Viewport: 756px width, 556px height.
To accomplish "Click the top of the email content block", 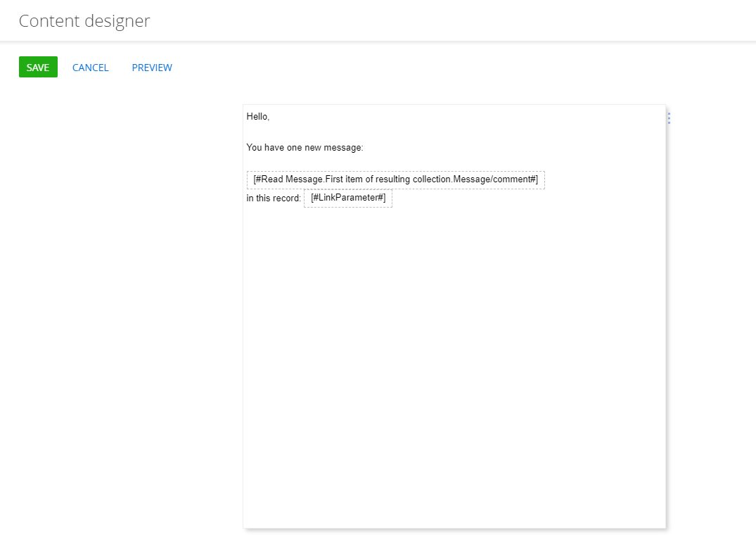I will click(x=454, y=107).
